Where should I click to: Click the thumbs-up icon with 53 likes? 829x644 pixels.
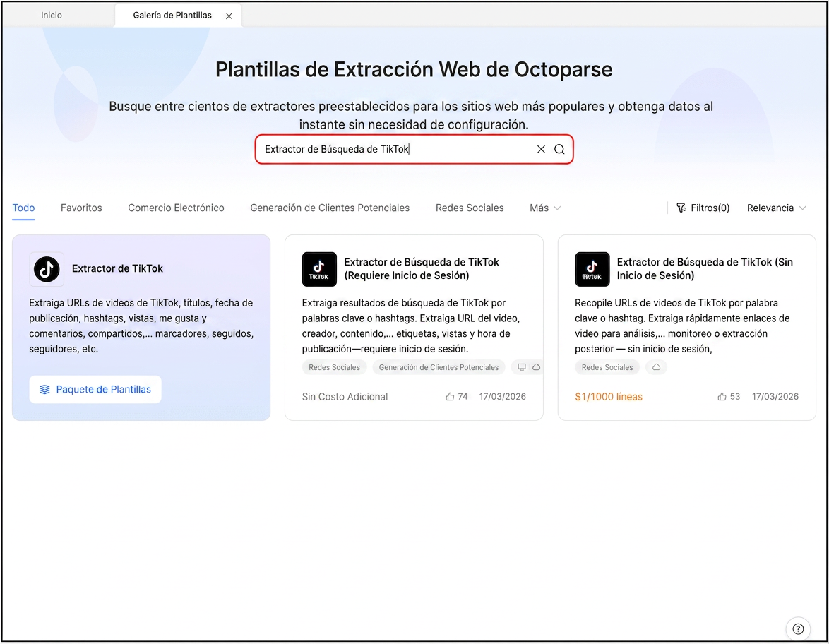(722, 397)
